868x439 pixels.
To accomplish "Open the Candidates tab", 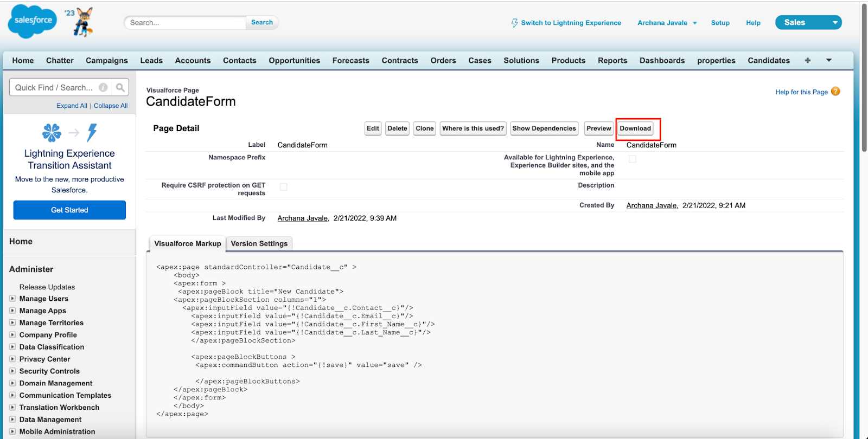I will (769, 61).
